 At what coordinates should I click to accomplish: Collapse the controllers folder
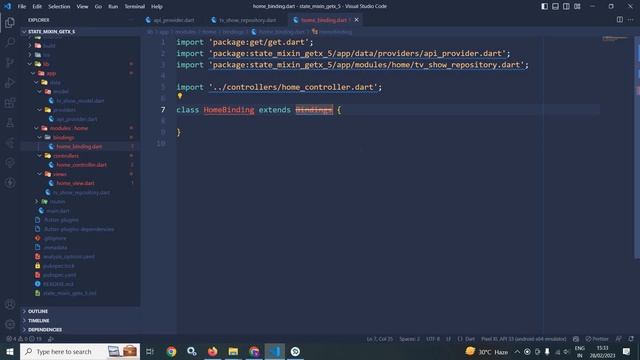click(x=80, y=156)
